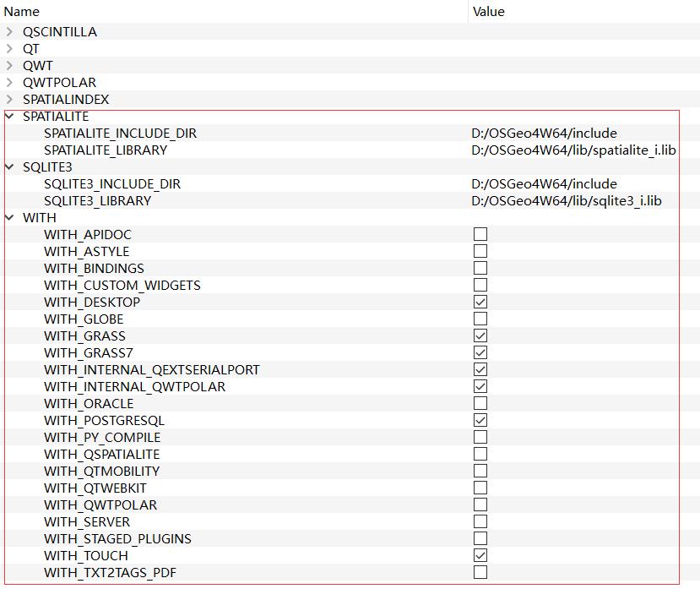The height and width of the screenshot is (589, 700).
Task: Disable the WITH_GRASS checkbox
Action: click(480, 335)
